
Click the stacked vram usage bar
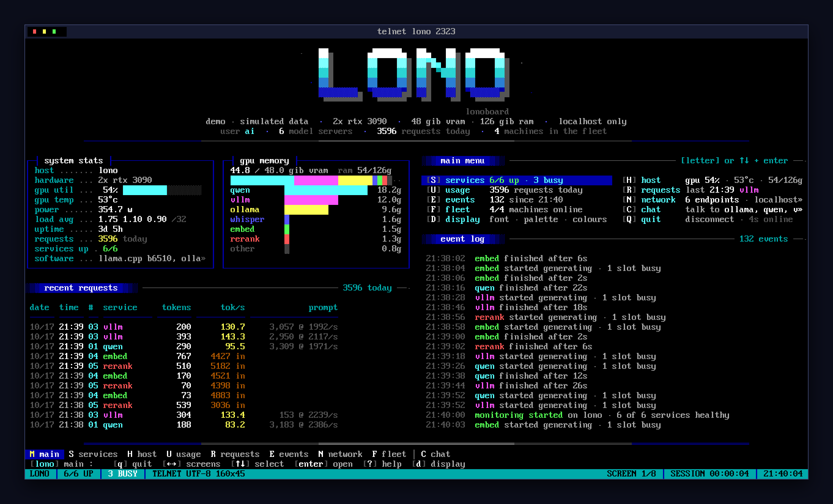tap(311, 180)
